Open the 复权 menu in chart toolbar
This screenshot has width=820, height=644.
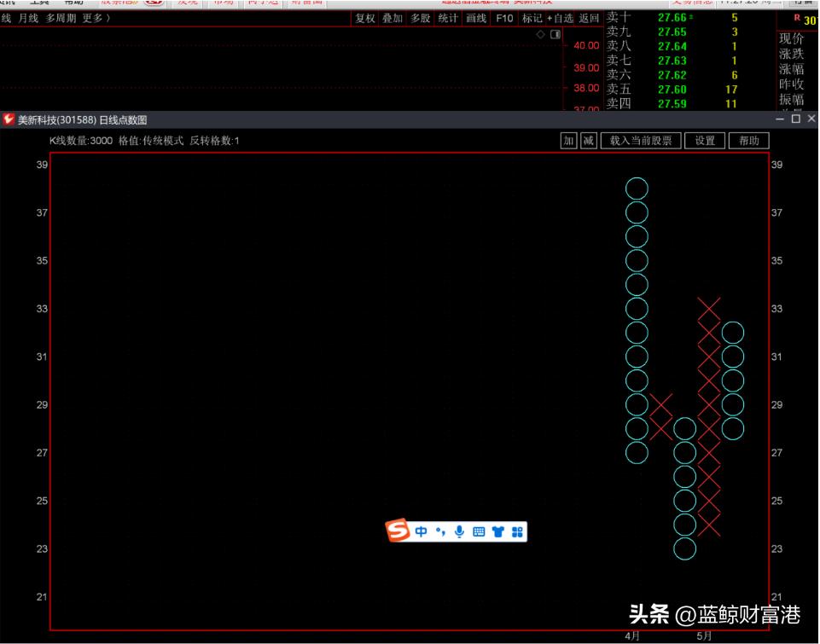pyautogui.click(x=364, y=18)
